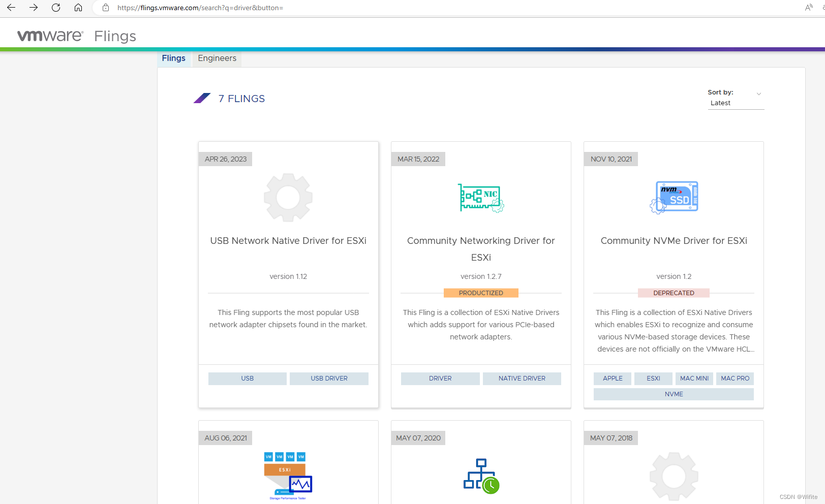Filter by the NVME tag

click(x=674, y=394)
